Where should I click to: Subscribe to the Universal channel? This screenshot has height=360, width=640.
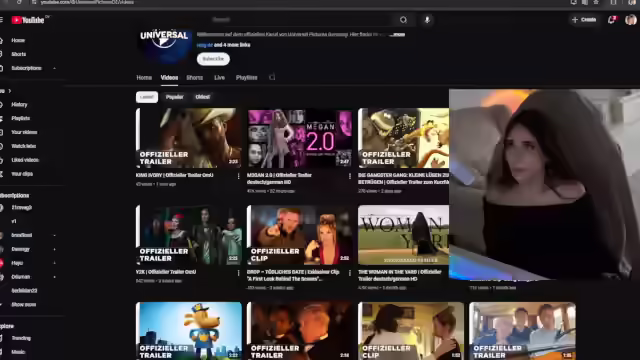pyautogui.click(x=213, y=59)
